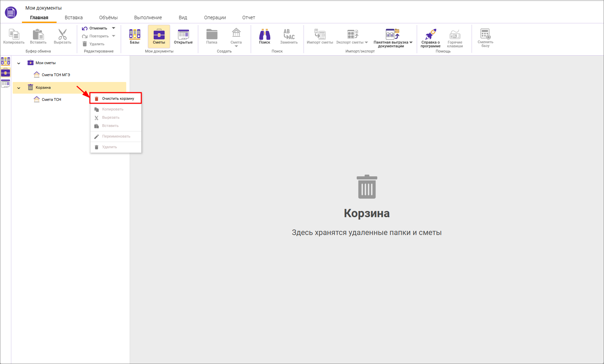Select the bases icon in left sidebar
This screenshot has height=364, width=604.
tap(5, 61)
